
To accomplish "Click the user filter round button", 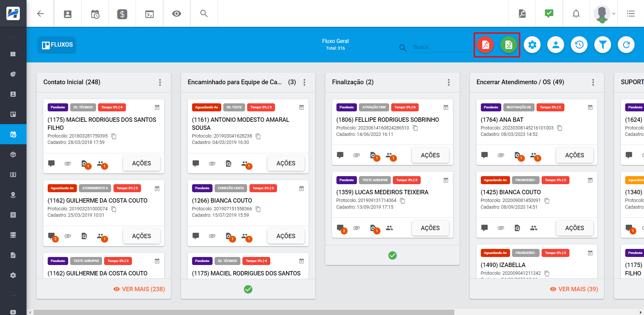I will tap(556, 45).
